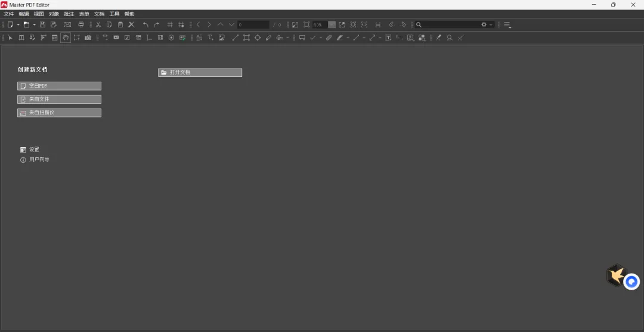This screenshot has width=644, height=332.
Task: Click the undo arrow
Action: [145, 24]
